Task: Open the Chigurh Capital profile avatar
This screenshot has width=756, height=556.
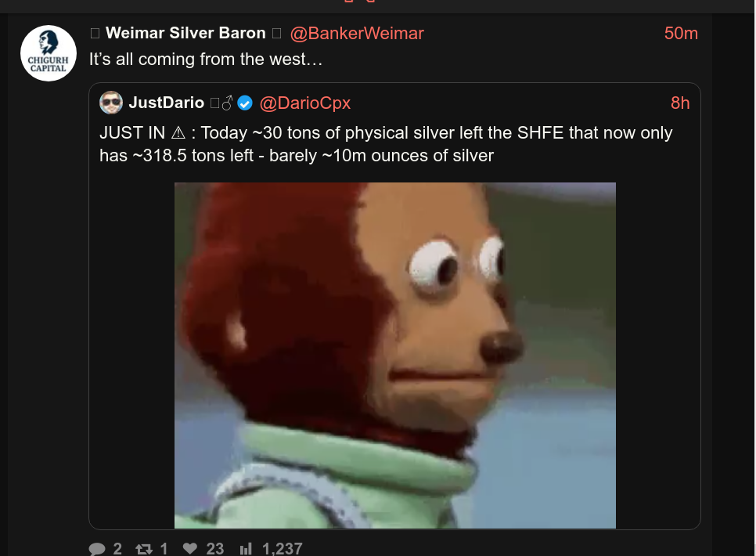Action: click(x=49, y=53)
